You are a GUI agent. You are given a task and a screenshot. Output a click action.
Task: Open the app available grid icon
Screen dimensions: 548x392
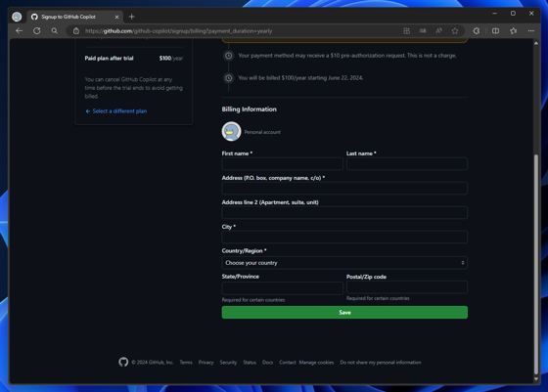point(406,31)
